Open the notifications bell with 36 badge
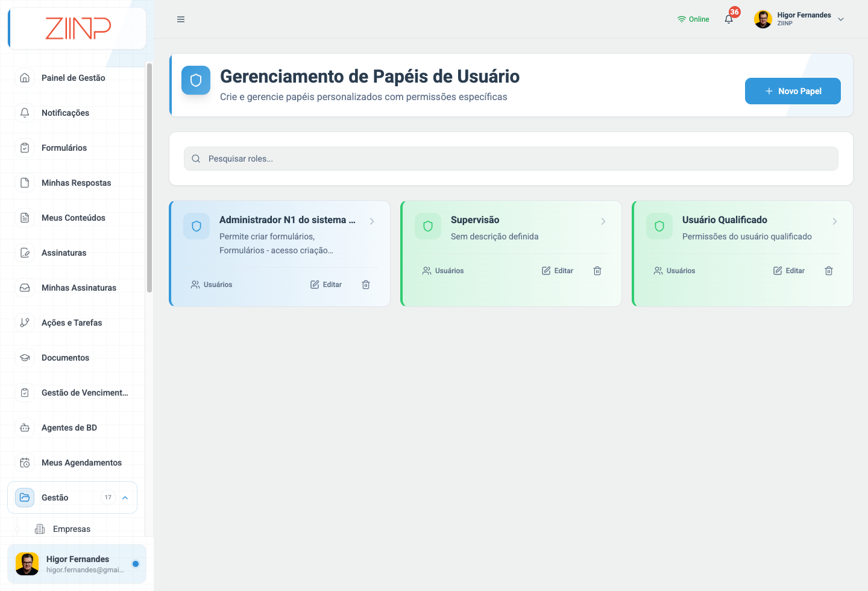Image resolution: width=868 pixels, height=591 pixels. pos(729,19)
